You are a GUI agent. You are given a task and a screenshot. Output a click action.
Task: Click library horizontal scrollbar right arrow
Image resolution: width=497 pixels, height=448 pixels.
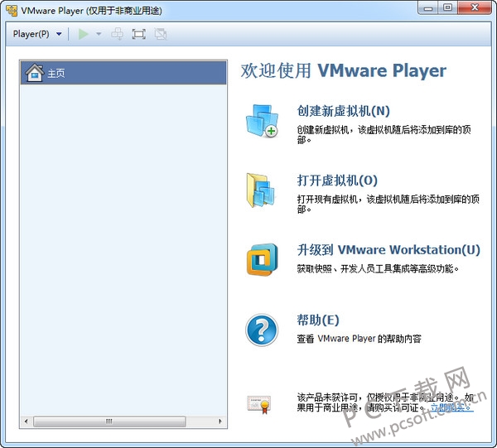coord(220,422)
